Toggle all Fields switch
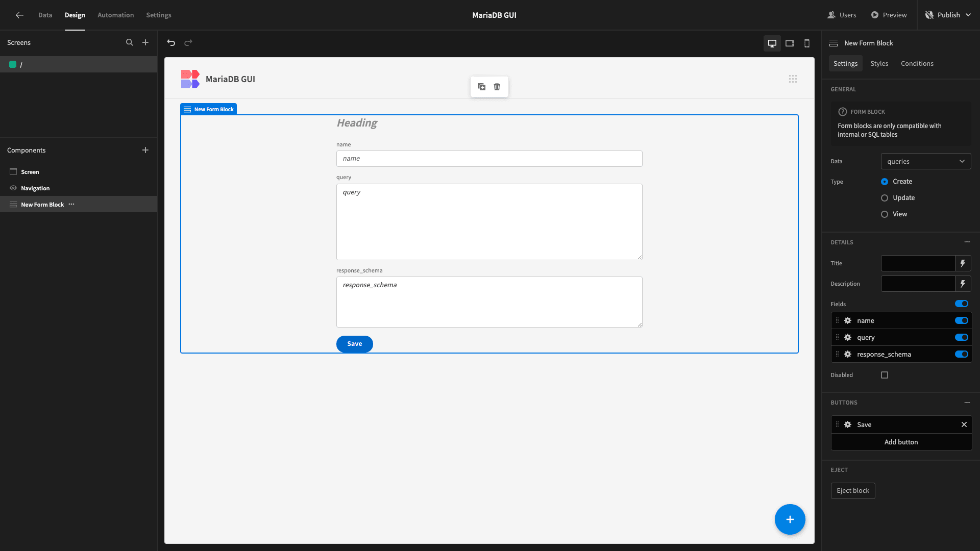The height and width of the screenshot is (551, 980). 962,304
